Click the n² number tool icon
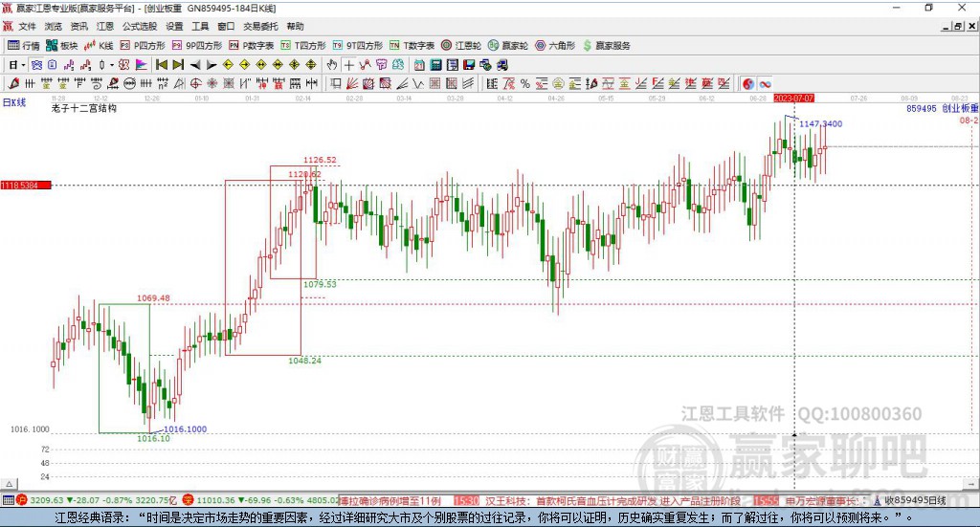Viewport: 980px width, 527px height. tap(163, 83)
